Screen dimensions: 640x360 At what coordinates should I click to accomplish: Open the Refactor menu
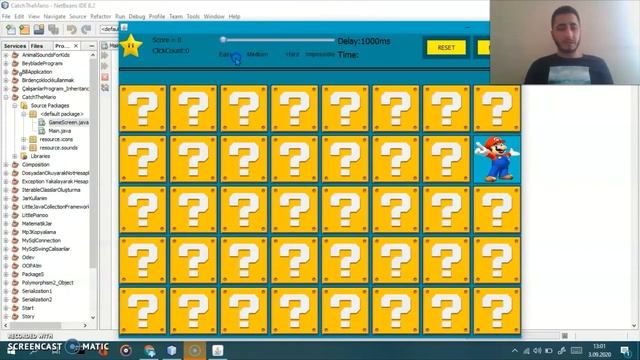click(100, 17)
